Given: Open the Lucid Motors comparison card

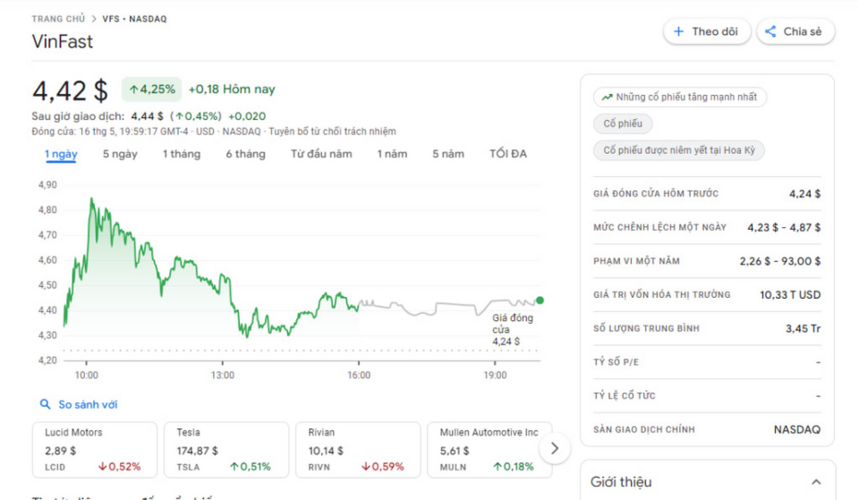Looking at the screenshot, I should point(94,450).
